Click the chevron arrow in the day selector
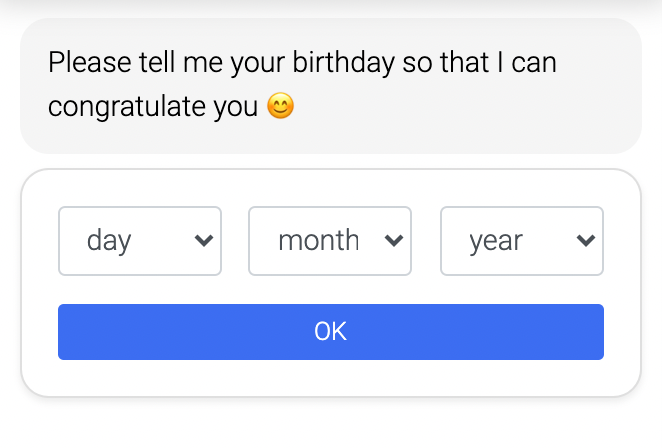Screen dimensions: 662x448 [204, 241]
